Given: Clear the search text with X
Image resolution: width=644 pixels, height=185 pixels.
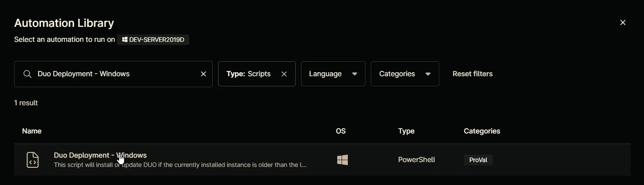Looking at the screenshot, I should click(203, 74).
